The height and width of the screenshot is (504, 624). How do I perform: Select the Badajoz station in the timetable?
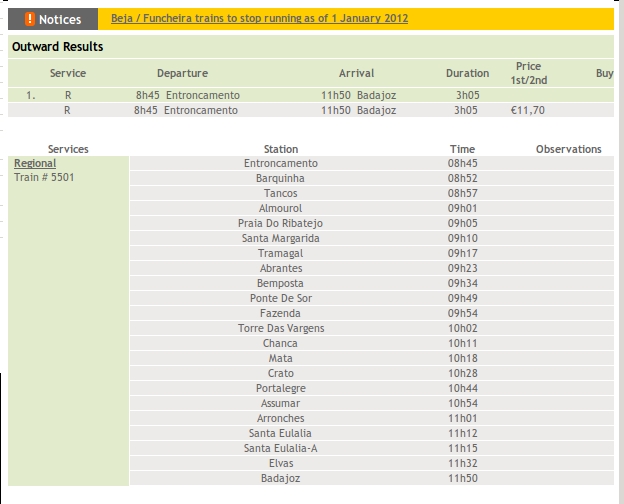pyautogui.click(x=280, y=478)
